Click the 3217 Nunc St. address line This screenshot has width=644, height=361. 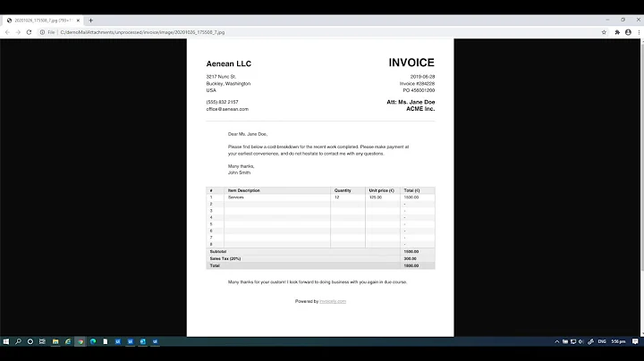221,77
